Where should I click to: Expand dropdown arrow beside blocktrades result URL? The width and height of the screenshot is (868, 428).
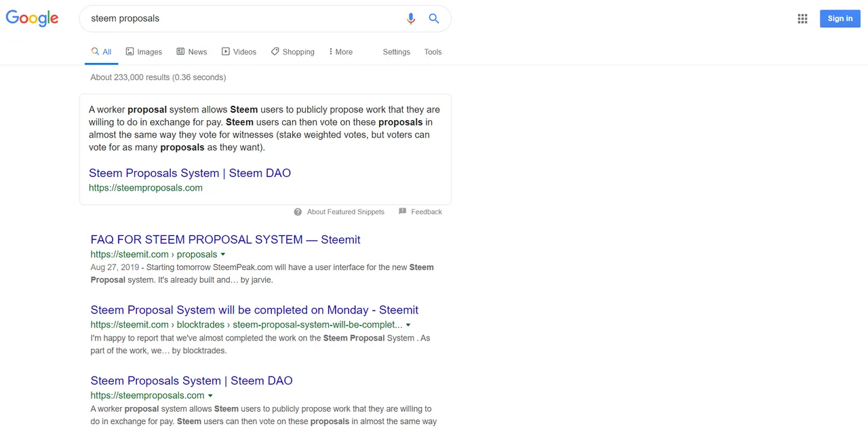pyautogui.click(x=408, y=325)
